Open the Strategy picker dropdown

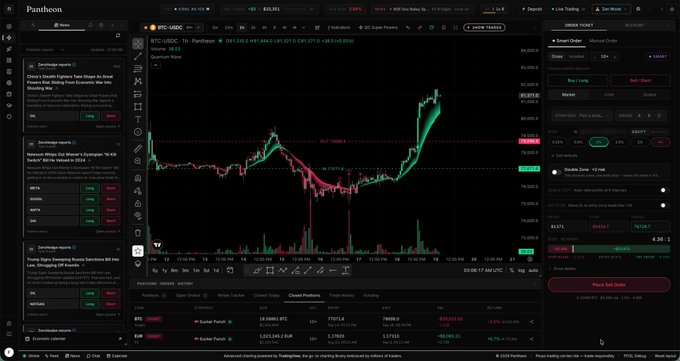point(582,116)
